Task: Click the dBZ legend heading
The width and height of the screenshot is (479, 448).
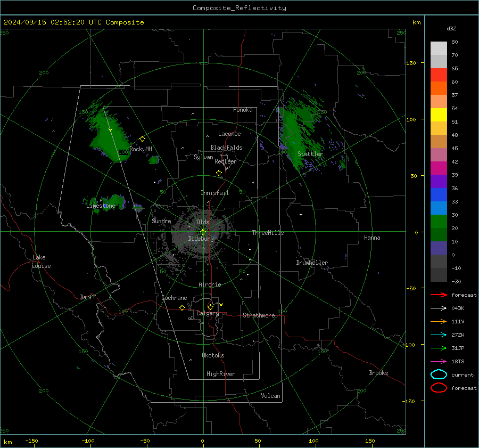Action: [x=451, y=28]
